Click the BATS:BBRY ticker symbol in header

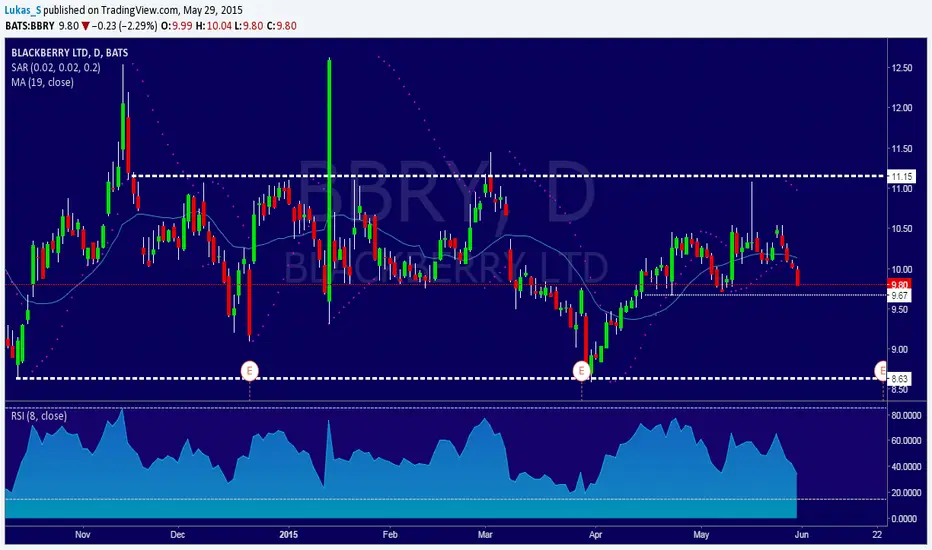(x=30, y=26)
